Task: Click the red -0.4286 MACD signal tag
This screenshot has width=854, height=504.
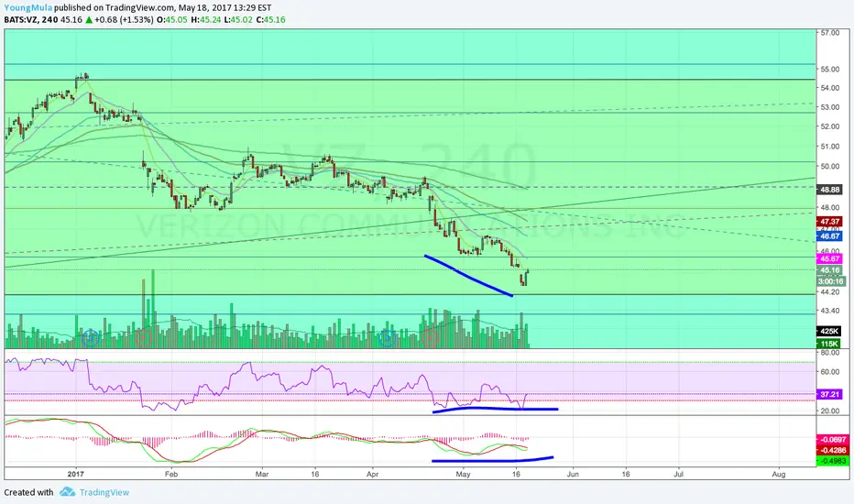Action: pos(833,451)
